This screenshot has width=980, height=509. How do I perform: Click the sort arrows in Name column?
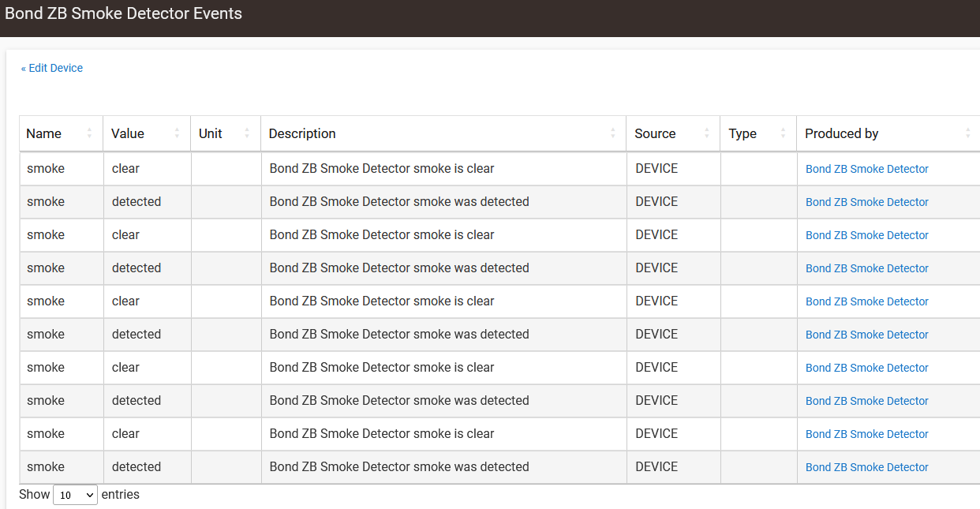pos(89,133)
